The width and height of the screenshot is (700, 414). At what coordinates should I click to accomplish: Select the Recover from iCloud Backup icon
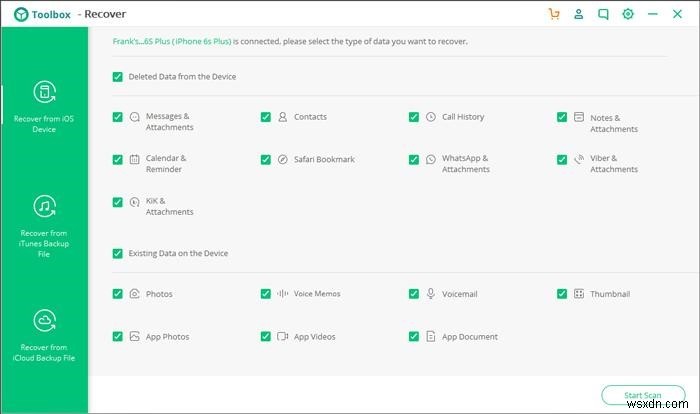tap(44, 321)
